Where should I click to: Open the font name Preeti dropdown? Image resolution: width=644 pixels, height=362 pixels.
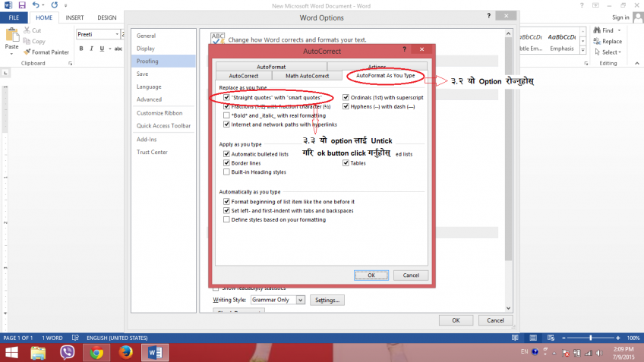pyautogui.click(x=117, y=34)
